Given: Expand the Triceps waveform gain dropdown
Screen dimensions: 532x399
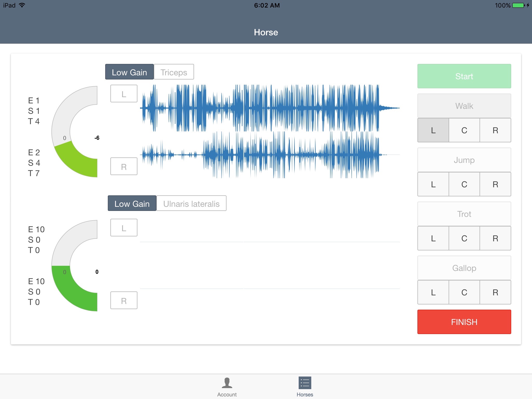Looking at the screenshot, I should click(129, 72).
